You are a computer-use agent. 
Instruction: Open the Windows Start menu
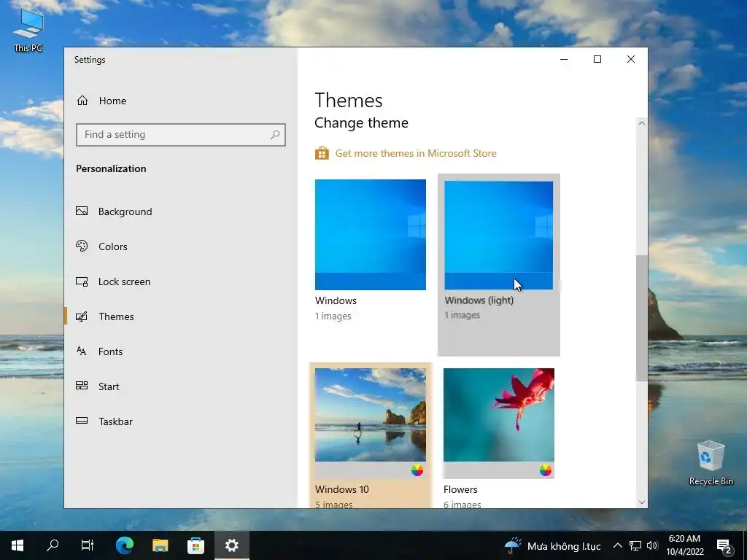coord(18,545)
